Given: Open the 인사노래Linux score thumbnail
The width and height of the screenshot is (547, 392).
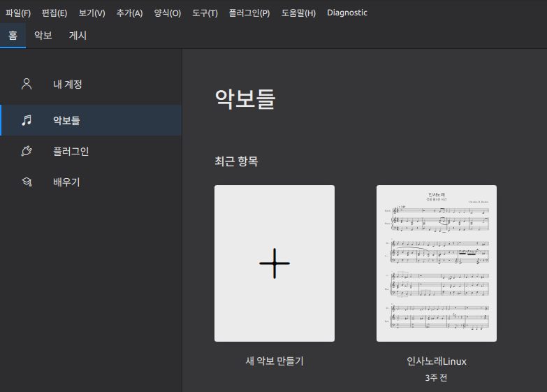Looking at the screenshot, I should coord(437,263).
